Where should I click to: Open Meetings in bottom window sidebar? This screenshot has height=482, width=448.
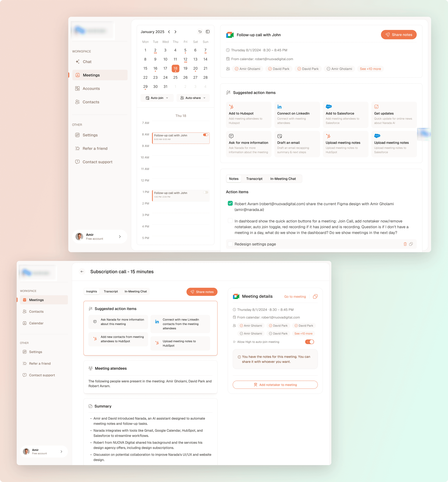[x=44, y=300]
